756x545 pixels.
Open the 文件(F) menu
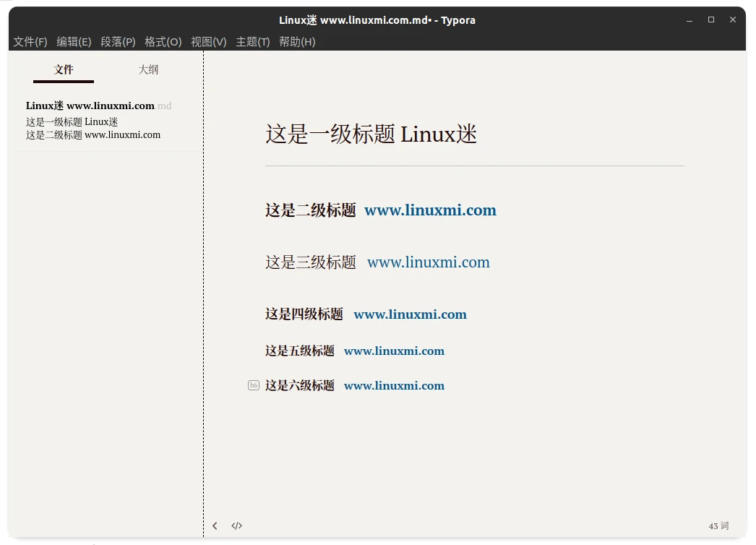point(30,42)
